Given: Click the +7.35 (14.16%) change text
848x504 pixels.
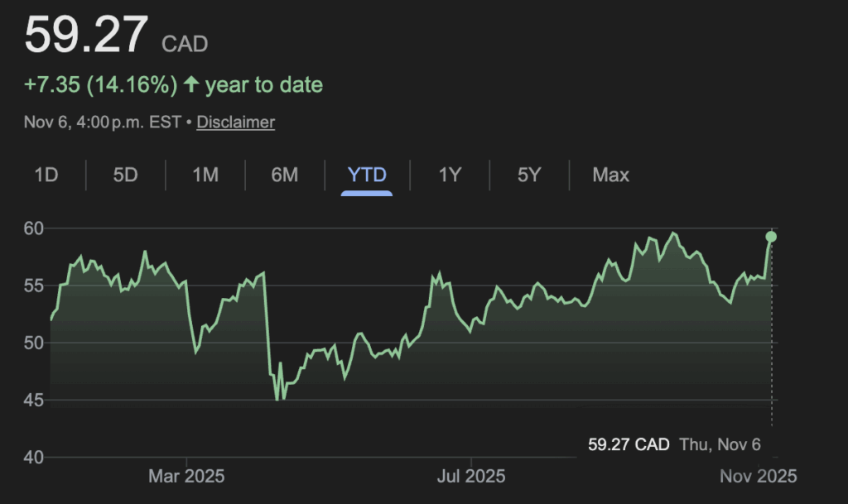Looking at the screenshot, I should click(101, 84).
